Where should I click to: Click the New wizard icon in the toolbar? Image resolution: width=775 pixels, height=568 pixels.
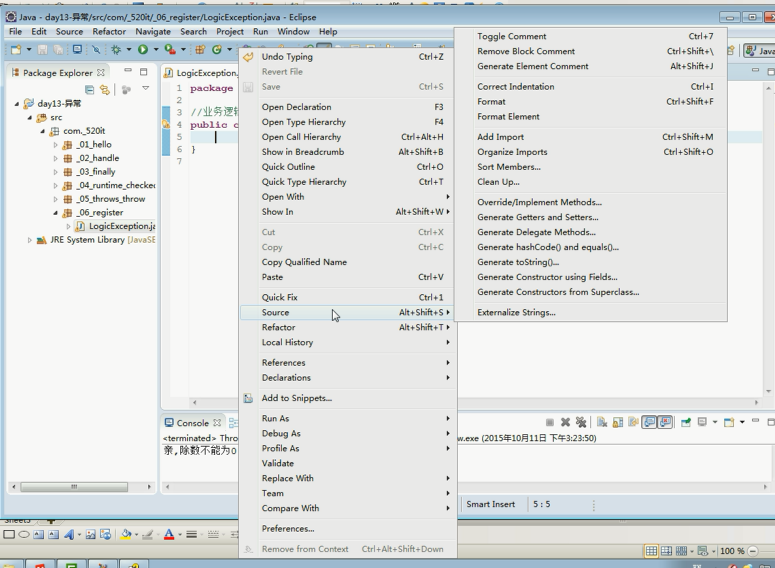point(16,50)
